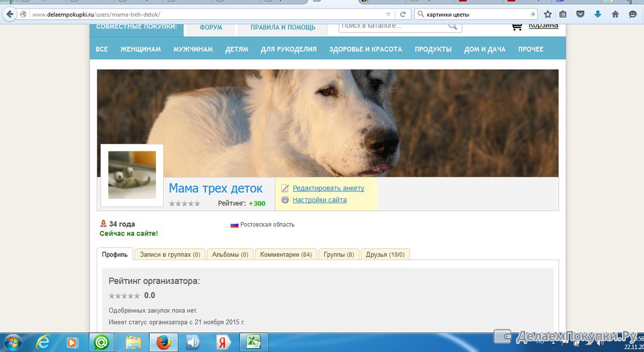Open Yandex from the Windows taskbar
The image size is (644, 352).
(221, 342)
